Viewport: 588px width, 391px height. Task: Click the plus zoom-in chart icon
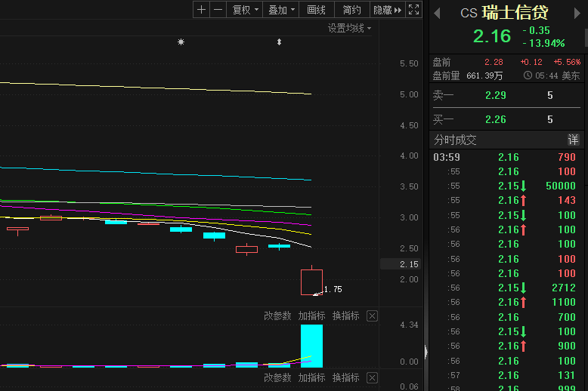point(201,10)
